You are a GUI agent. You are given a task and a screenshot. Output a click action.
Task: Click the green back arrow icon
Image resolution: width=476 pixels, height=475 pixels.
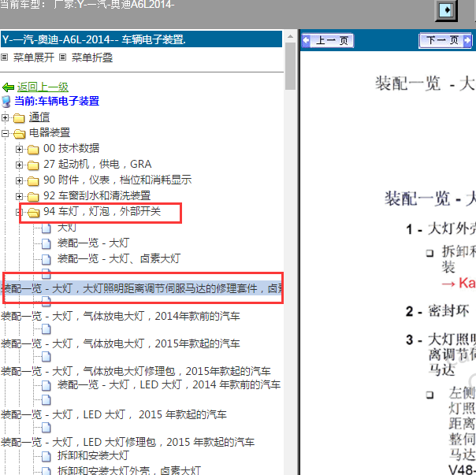pos(8,87)
